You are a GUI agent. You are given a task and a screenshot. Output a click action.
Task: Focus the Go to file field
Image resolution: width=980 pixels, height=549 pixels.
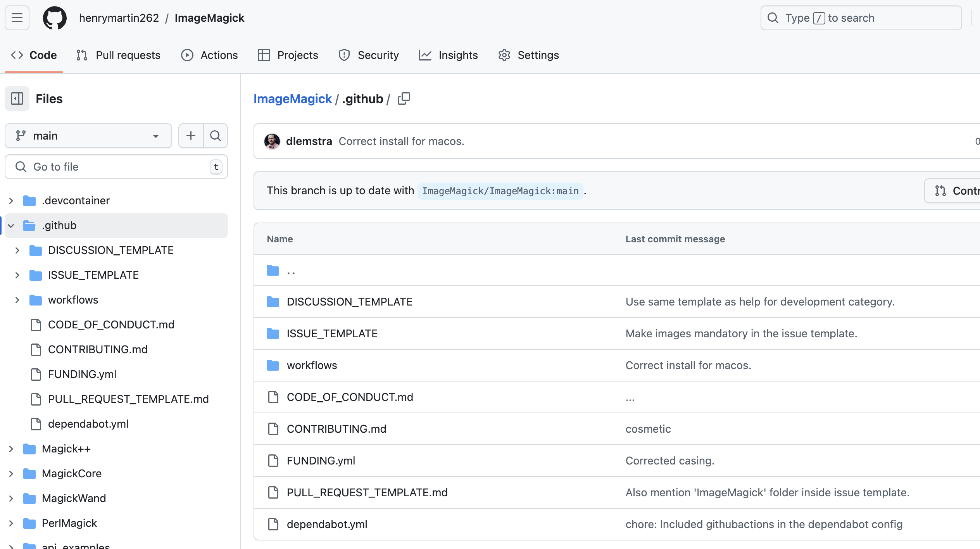point(116,167)
